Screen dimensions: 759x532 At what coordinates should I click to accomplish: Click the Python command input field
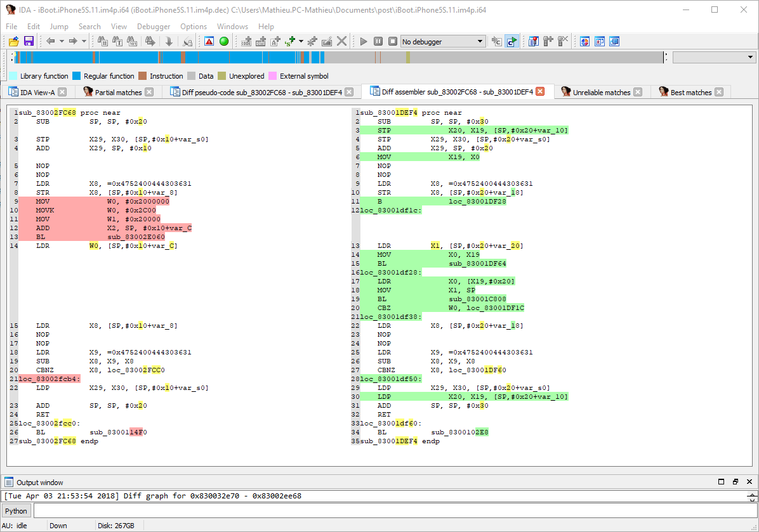coord(393,511)
